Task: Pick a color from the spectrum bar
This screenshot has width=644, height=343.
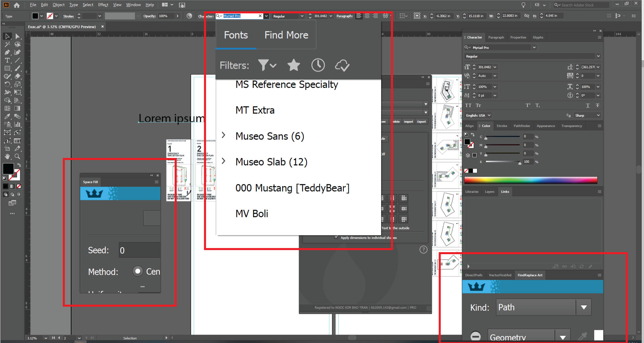Action: pyautogui.click(x=531, y=180)
